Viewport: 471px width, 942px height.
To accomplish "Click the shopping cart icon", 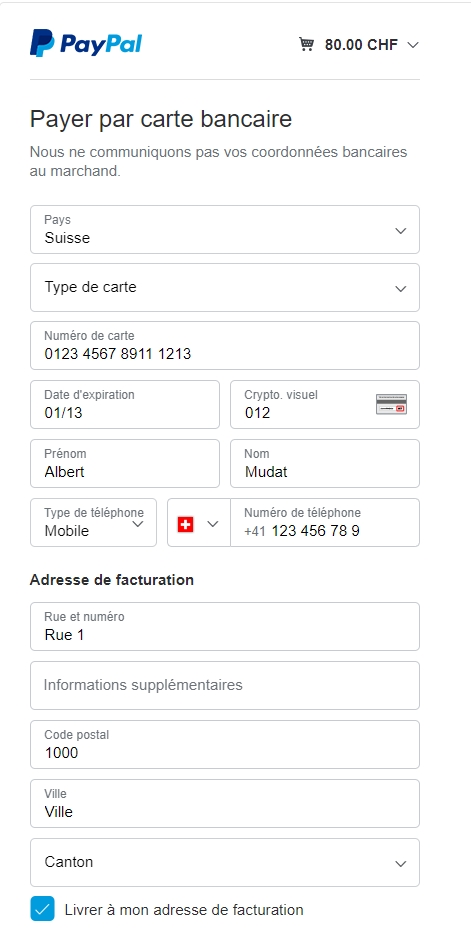I will [306, 44].
